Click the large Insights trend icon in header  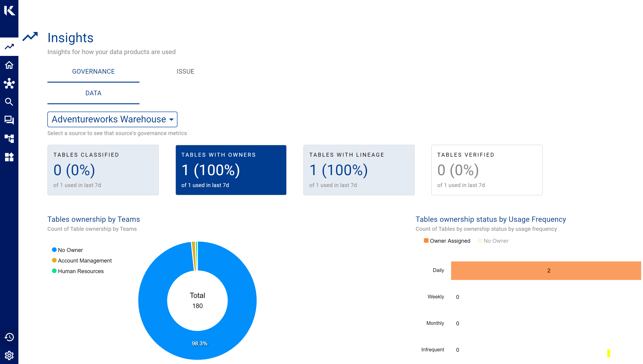tap(30, 37)
